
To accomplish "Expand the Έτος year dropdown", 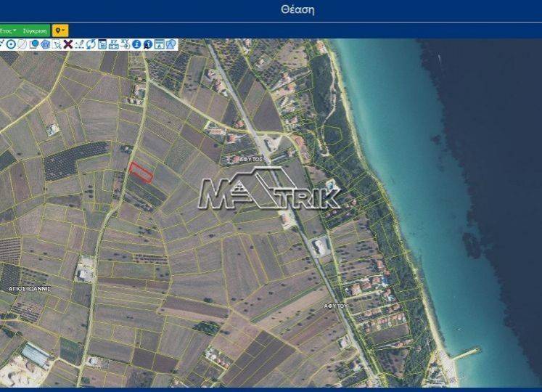I will pyautogui.click(x=8, y=30).
